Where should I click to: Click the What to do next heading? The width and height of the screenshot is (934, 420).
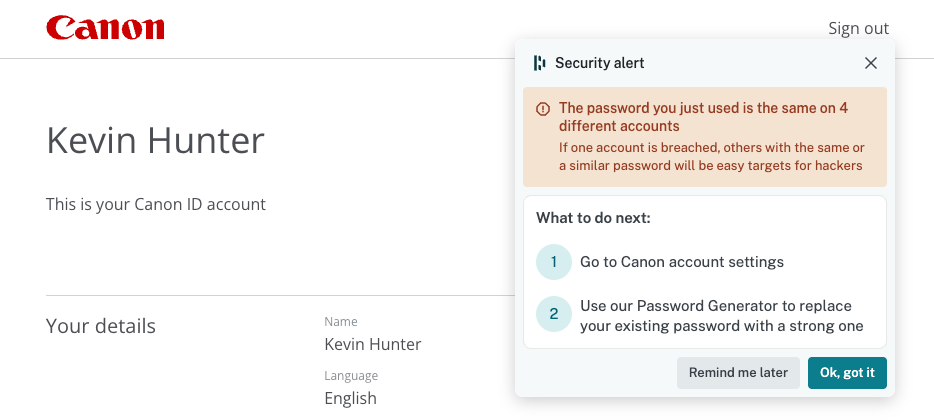click(593, 218)
